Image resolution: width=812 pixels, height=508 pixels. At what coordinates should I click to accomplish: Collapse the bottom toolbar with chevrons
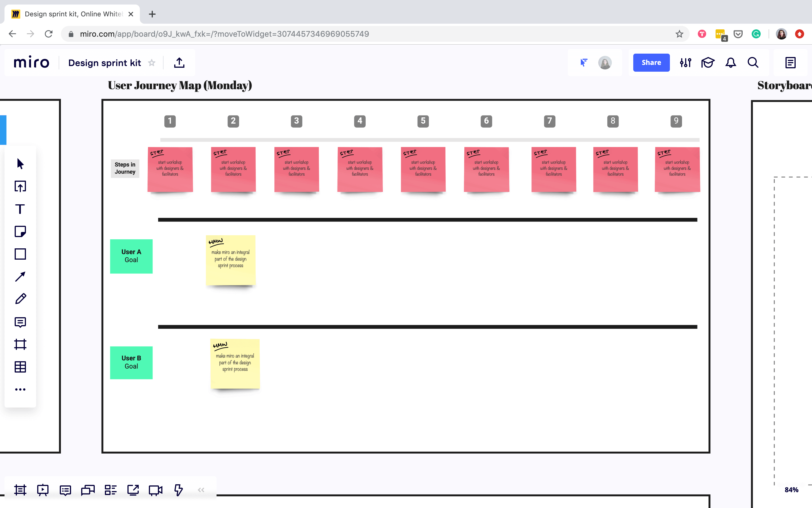click(x=201, y=490)
